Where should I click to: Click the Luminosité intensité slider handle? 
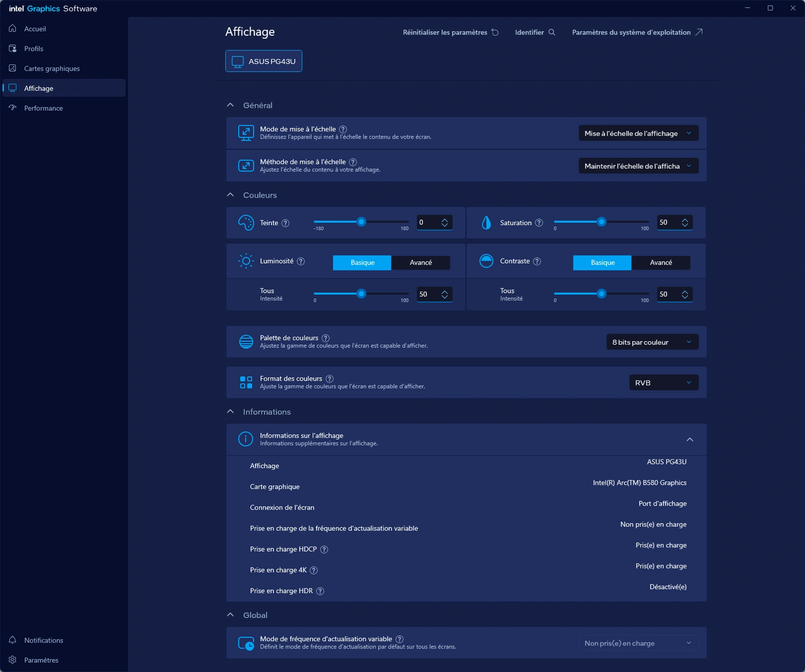click(362, 294)
